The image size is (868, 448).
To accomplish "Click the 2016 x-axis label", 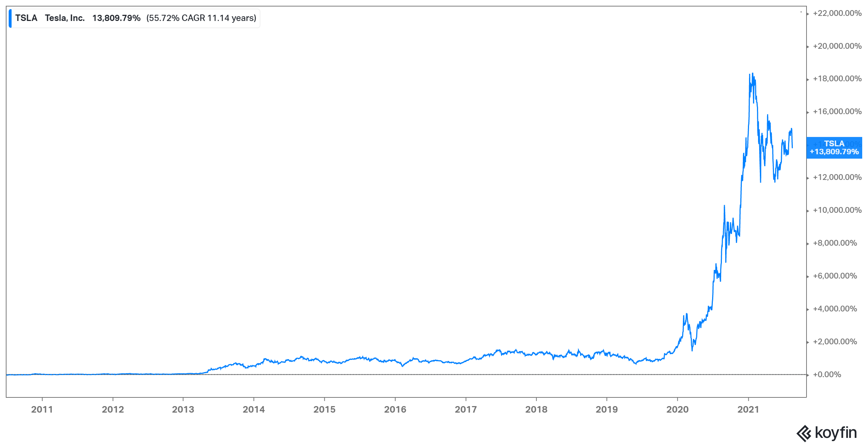I will pos(395,409).
